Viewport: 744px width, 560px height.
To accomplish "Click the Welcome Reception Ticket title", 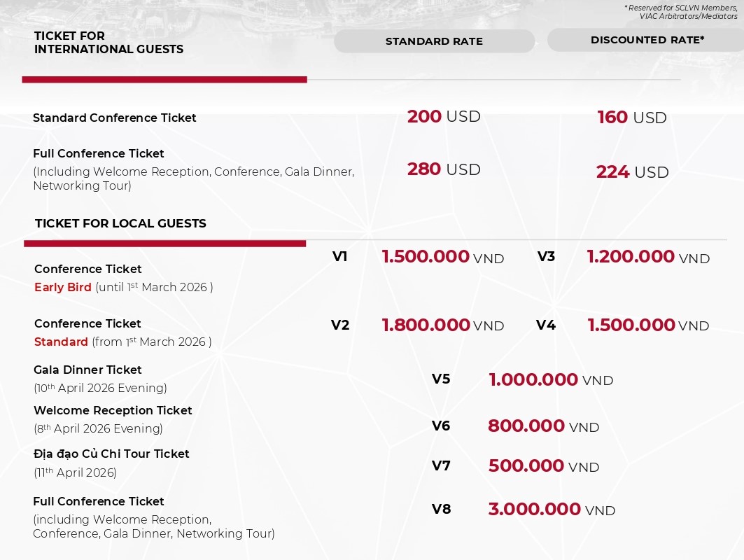I will click(x=113, y=410).
